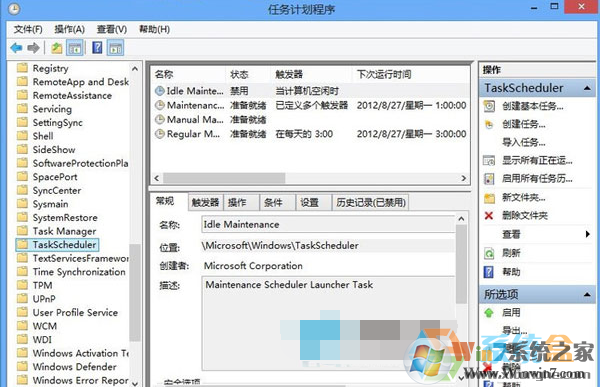
Task: Toggle the console tree pane icon
Action: (x=75, y=48)
